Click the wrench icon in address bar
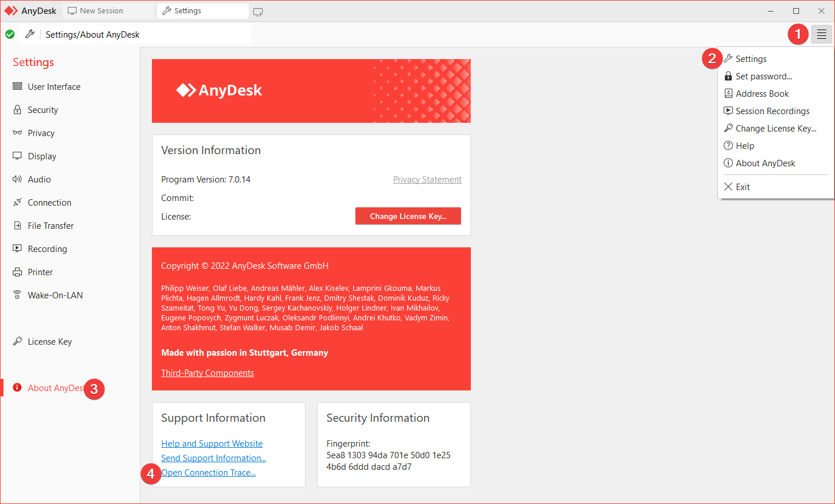This screenshot has width=835, height=504. point(30,34)
